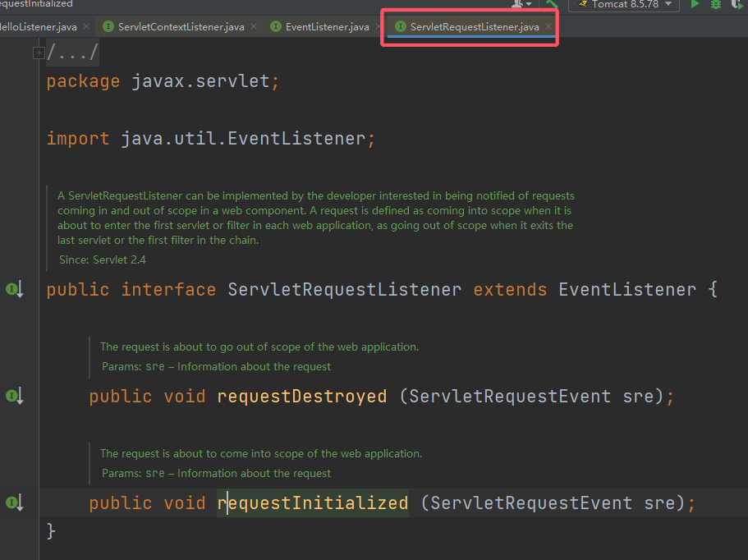Click the interface icon on ServletContextListener.java tab

[108, 27]
